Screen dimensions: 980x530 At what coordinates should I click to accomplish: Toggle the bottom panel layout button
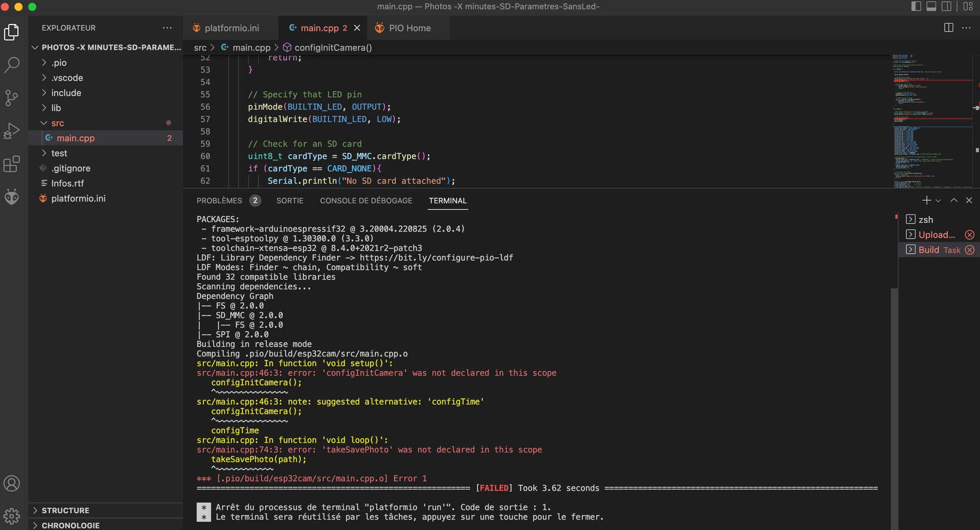click(x=931, y=6)
